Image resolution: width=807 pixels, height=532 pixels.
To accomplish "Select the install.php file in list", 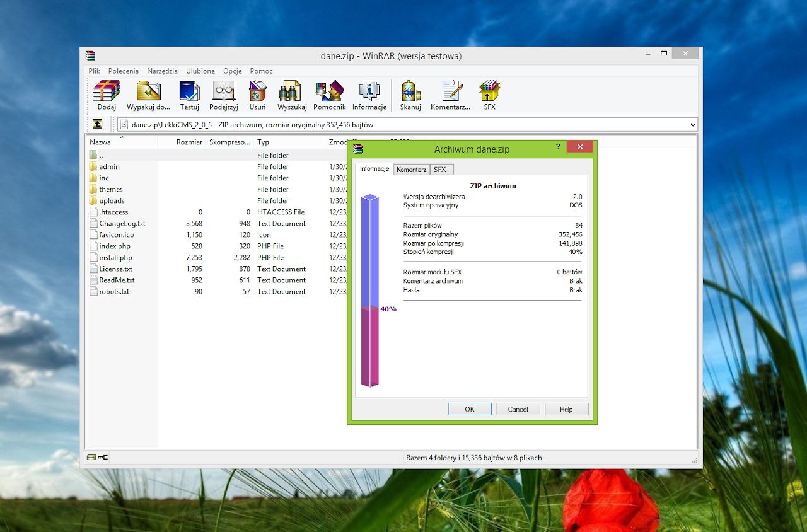I will pyautogui.click(x=115, y=257).
